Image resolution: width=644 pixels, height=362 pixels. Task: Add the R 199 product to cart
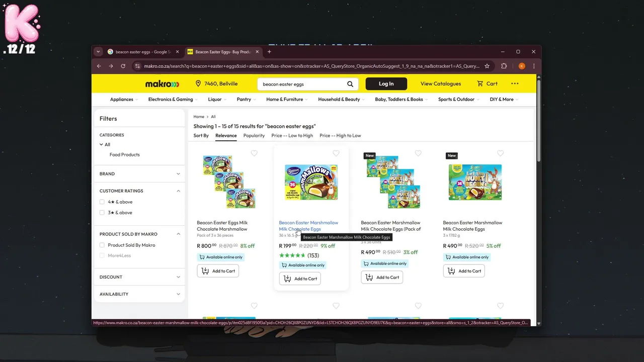point(300,279)
